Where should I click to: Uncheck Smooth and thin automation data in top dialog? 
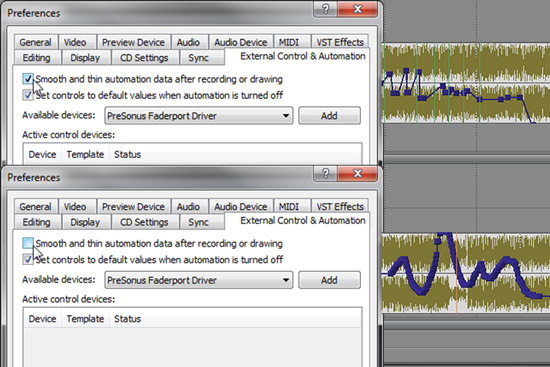point(28,79)
